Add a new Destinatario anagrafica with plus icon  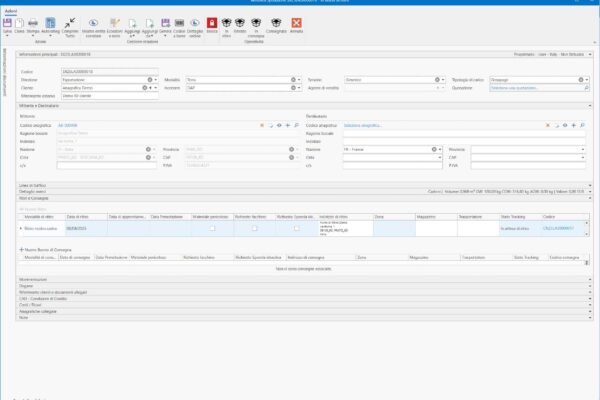pyautogui.click(x=574, y=126)
